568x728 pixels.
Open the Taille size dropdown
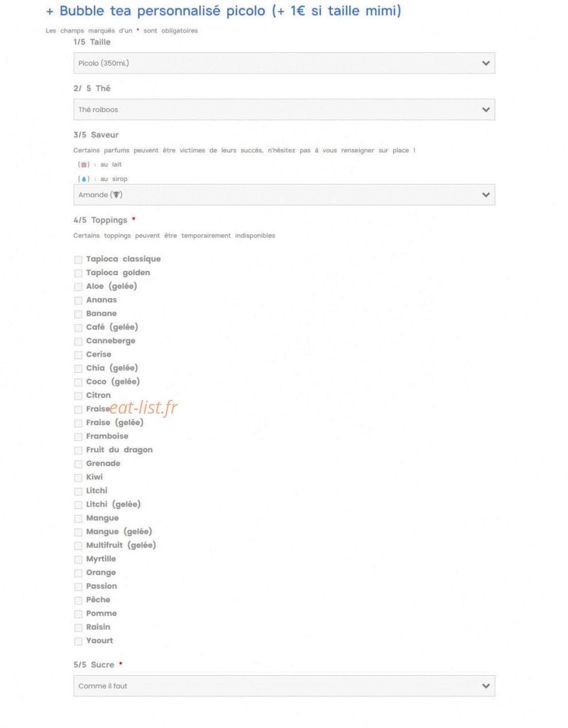point(284,63)
